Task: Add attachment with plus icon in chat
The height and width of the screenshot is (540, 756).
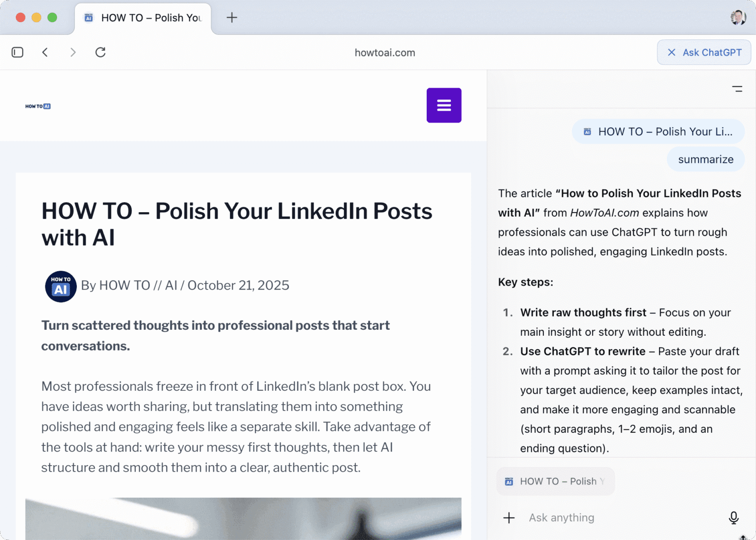Action: (509, 517)
